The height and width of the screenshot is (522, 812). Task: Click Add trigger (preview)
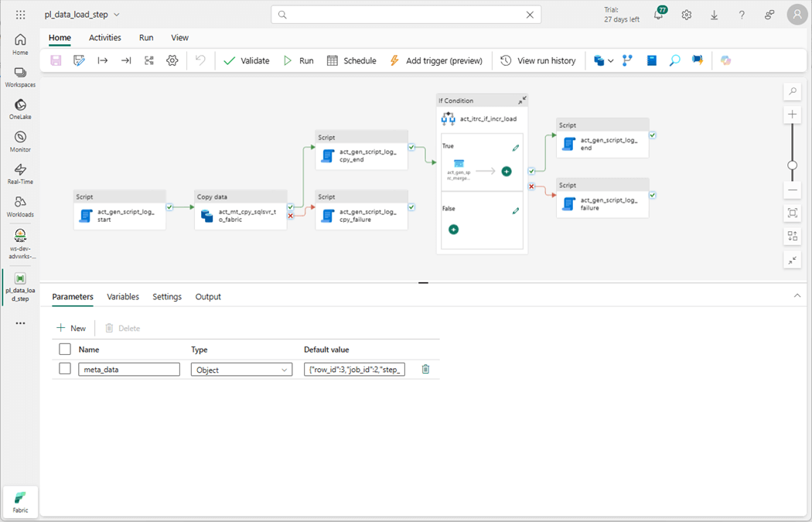[435, 60]
